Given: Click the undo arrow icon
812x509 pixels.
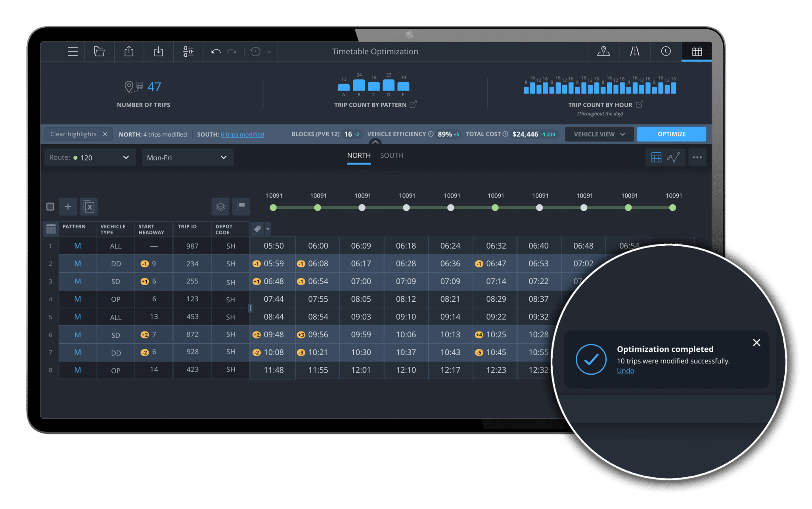Looking at the screenshot, I should [x=216, y=52].
